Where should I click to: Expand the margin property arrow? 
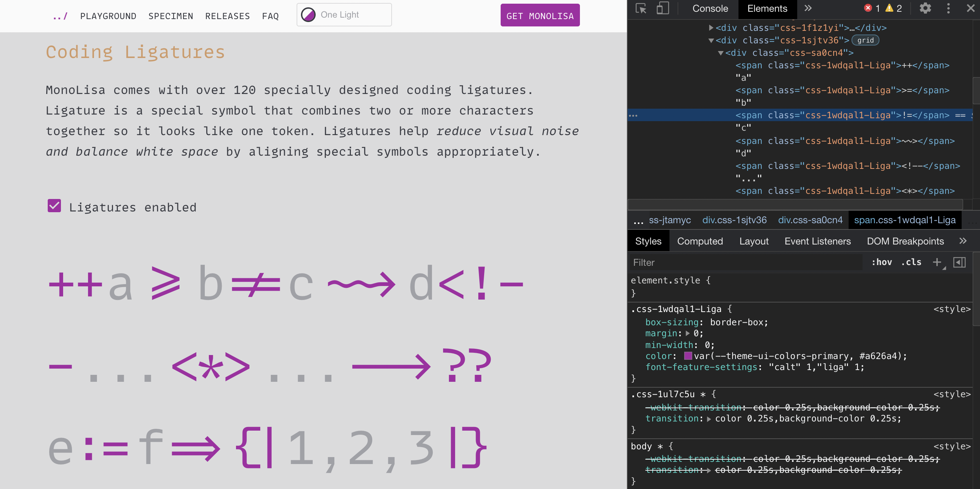pyautogui.click(x=687, y=333)
